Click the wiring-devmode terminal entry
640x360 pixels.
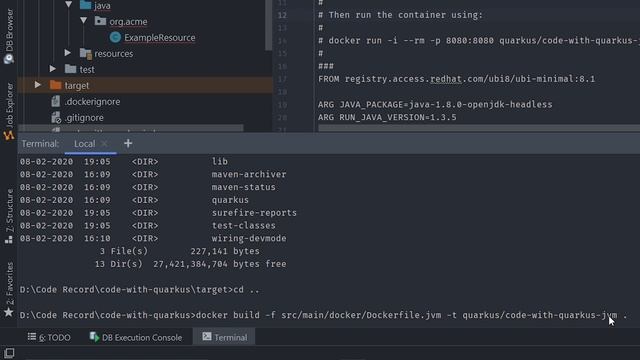tap(249, 238)
